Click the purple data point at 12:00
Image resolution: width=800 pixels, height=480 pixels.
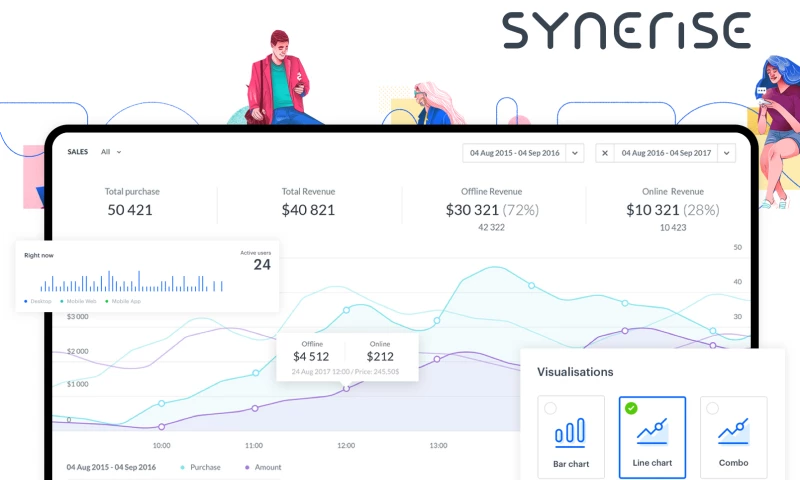point(346,389)
